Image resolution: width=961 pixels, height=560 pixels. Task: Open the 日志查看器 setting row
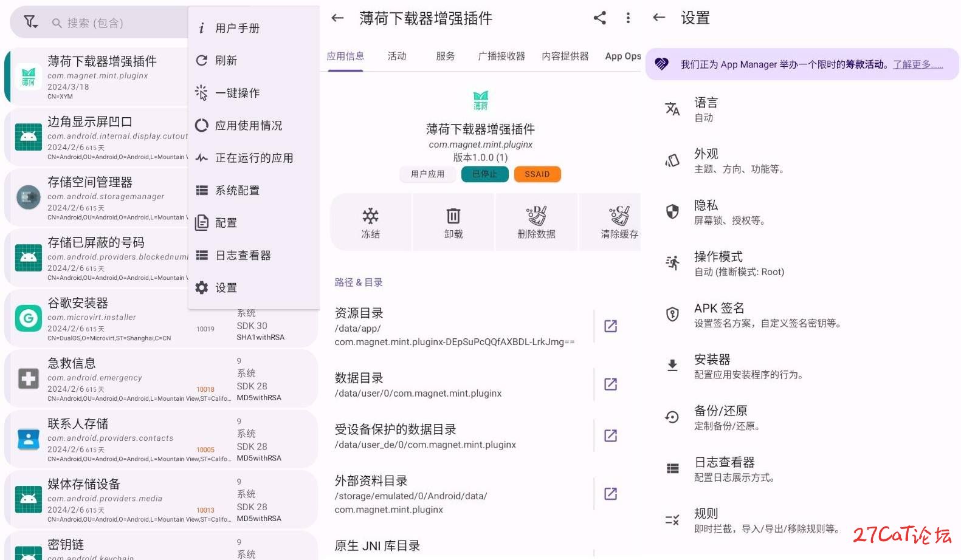[802, 469]
